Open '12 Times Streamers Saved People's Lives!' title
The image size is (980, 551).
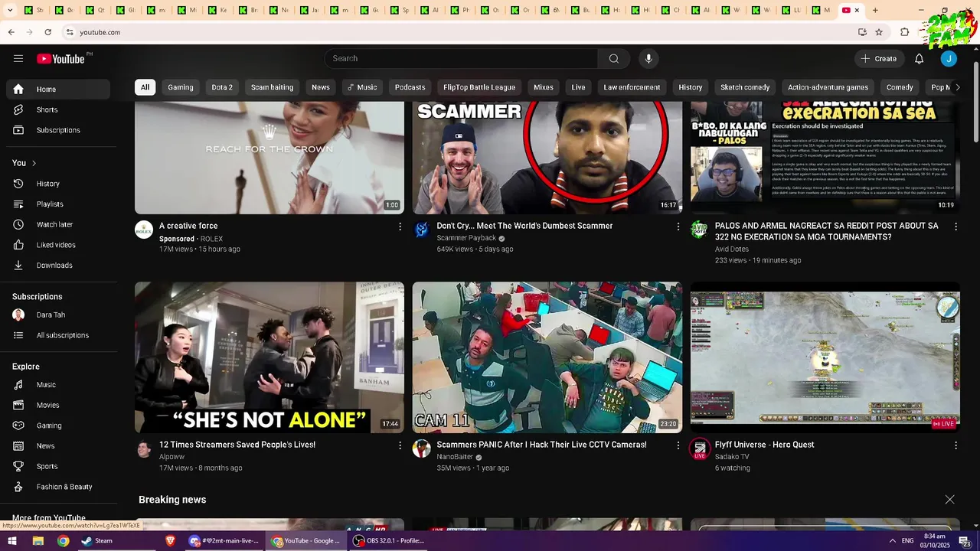(237, 445)
